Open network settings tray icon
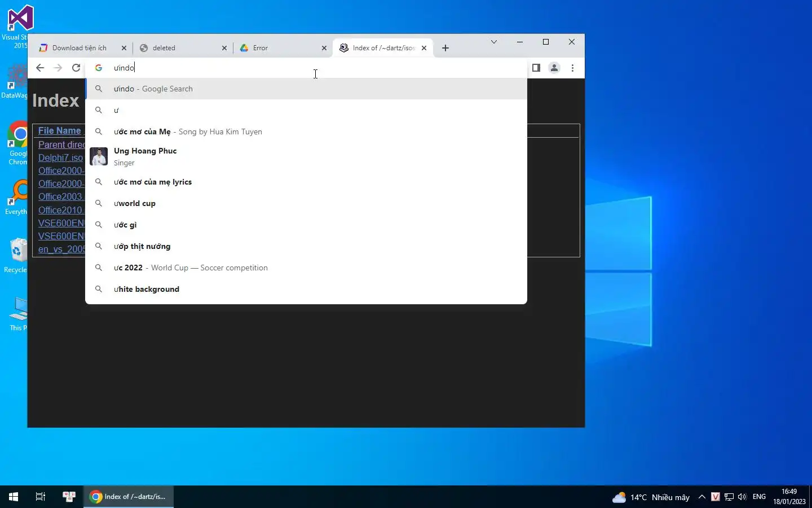The image size is (812, 508). [729, 497]
